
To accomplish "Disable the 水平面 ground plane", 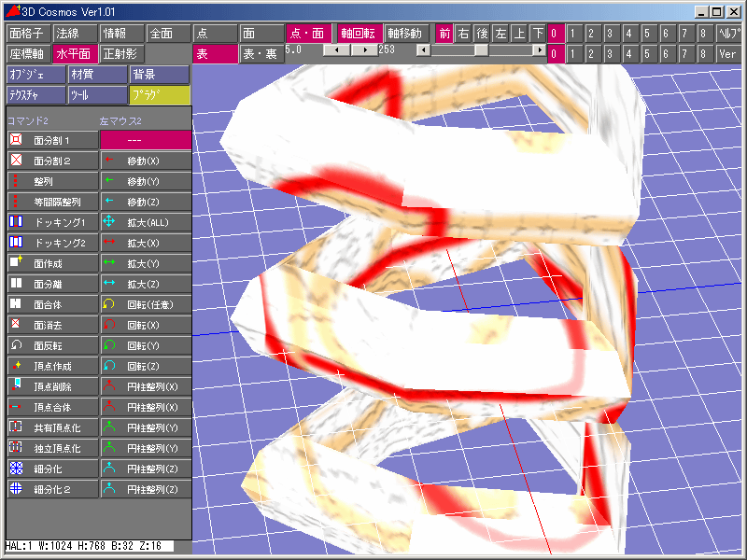I will coord(76,54).
